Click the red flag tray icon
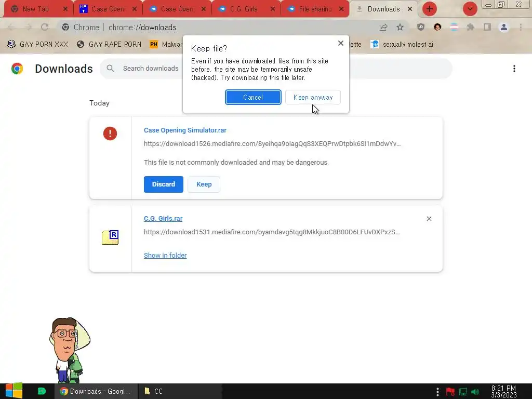The image size is (532, 399). click(x=450, y=392)
